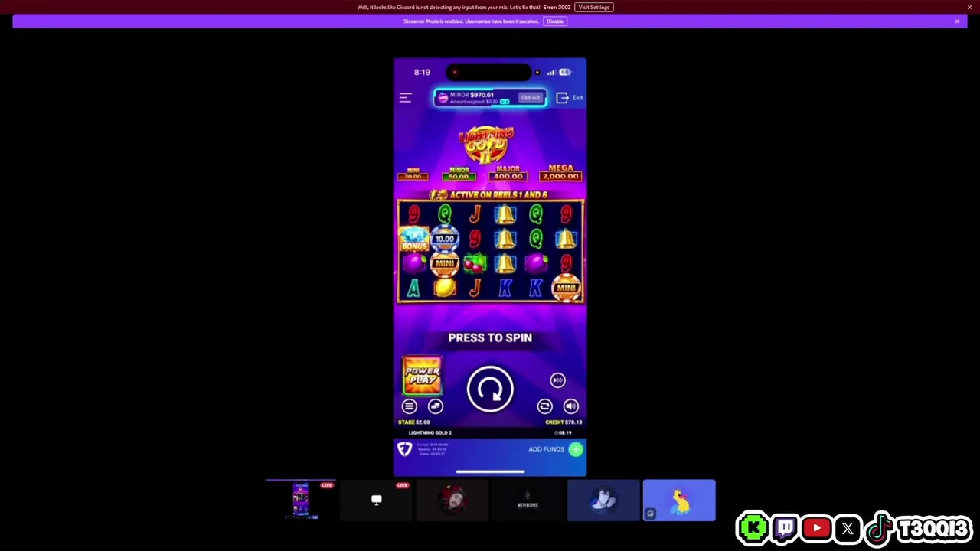Viewport: 980px width, 551px height.
Task: Click the lemon symbol in bottom row
Action: (x=444, y=288)
